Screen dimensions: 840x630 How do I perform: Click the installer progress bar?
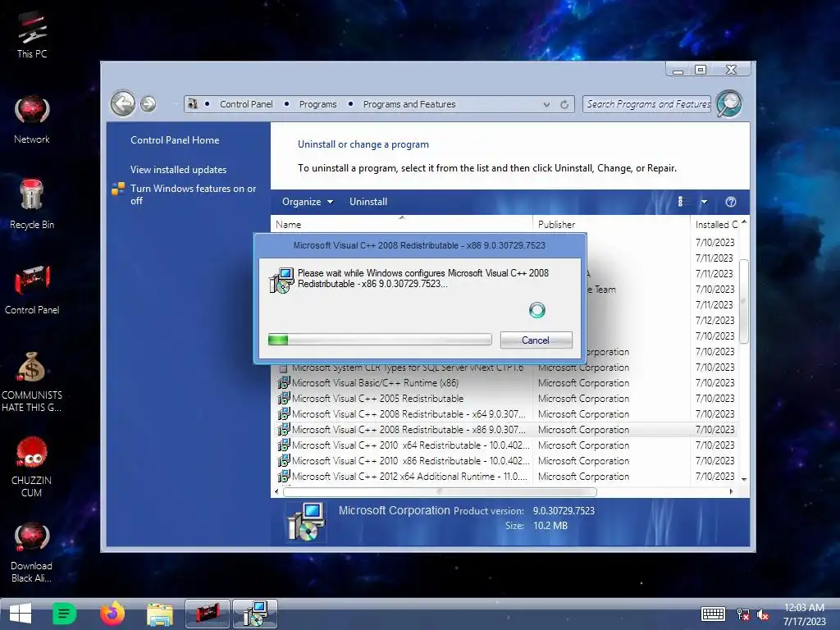pos(380,339)
